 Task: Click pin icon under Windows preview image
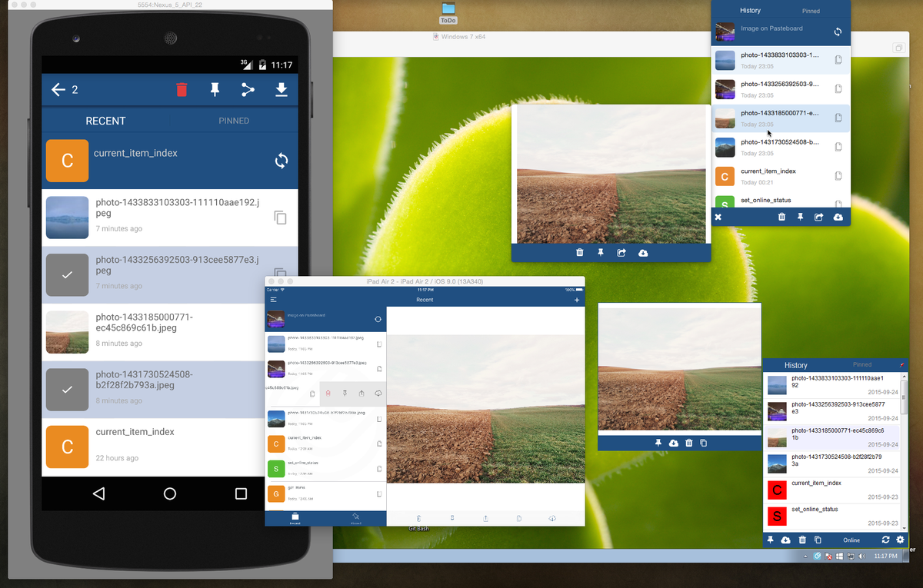(x=658, y=443)
